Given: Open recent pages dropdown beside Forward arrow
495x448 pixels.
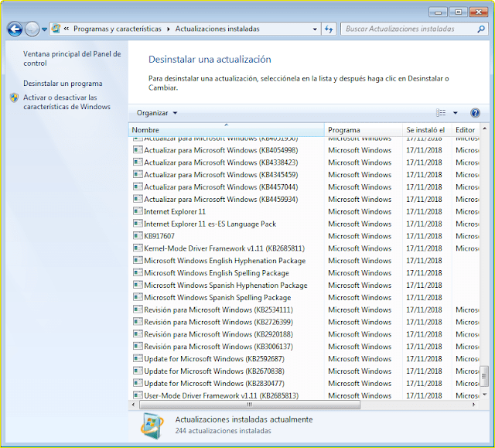Looking at the screenshot, I should [44, 29].
